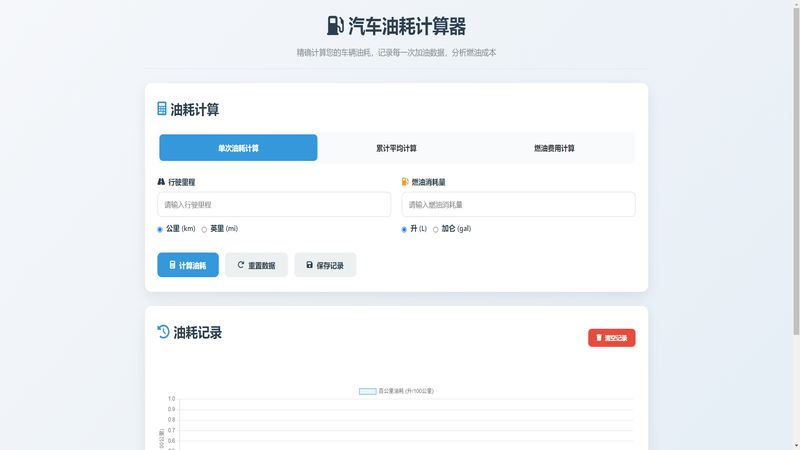Click the save disk icon in 保存记录
Viewport: 800px width, 450px height.
pyautogui.click(x=309, y=265)
